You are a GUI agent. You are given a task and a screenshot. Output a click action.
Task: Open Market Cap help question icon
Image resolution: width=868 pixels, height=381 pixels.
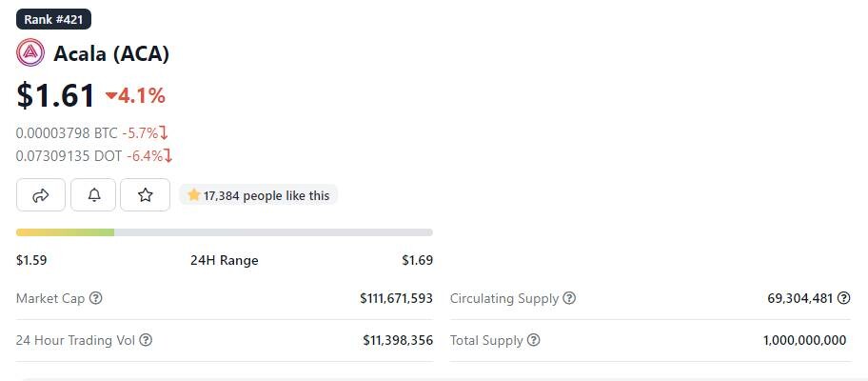tap(96, 298)
